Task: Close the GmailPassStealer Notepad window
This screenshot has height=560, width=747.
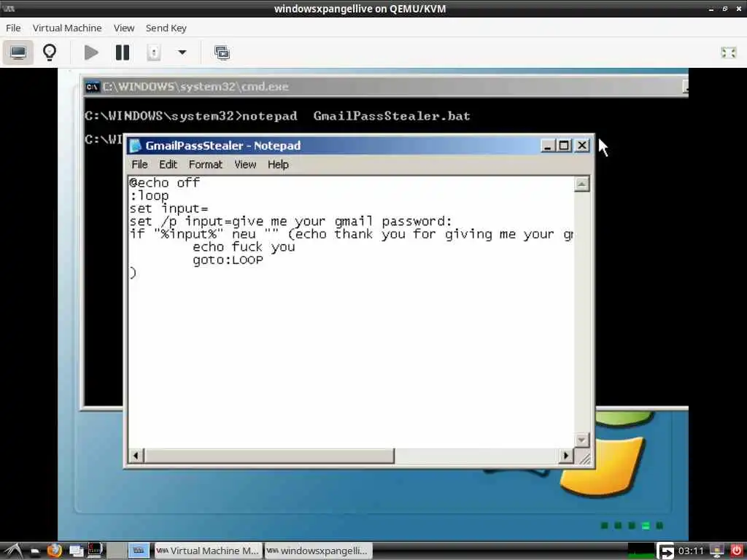Action: pyautogui.click(x=582, y=145)
